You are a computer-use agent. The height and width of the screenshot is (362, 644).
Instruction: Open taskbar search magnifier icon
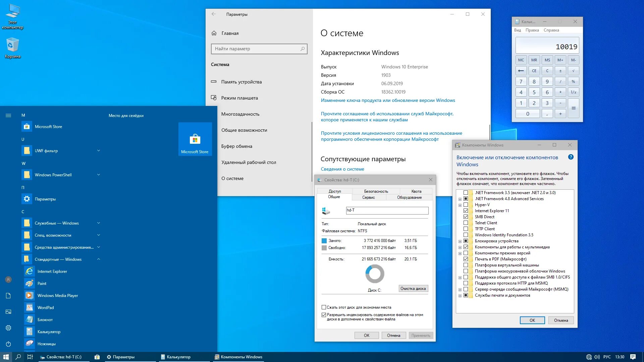18,357
